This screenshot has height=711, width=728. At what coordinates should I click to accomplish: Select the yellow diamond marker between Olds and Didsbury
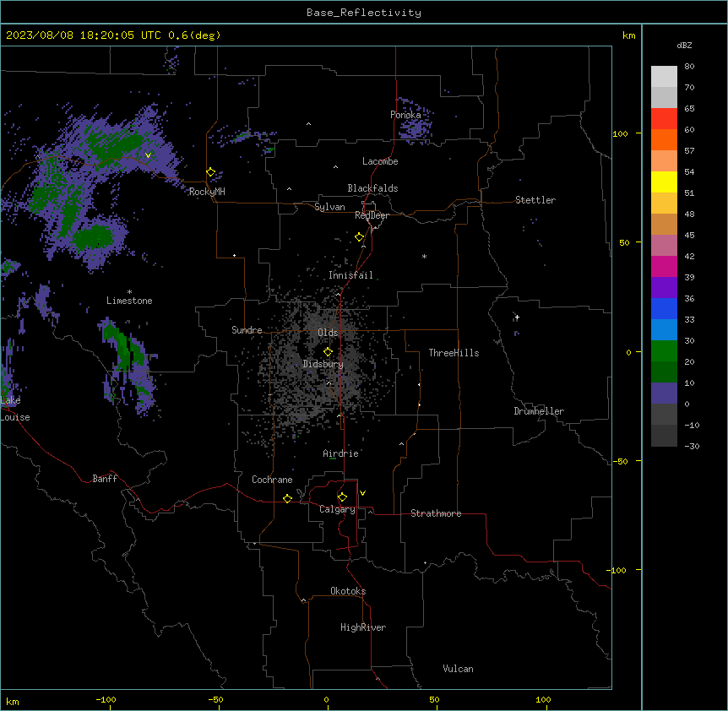pyautogui.click(x=329, y=351)
